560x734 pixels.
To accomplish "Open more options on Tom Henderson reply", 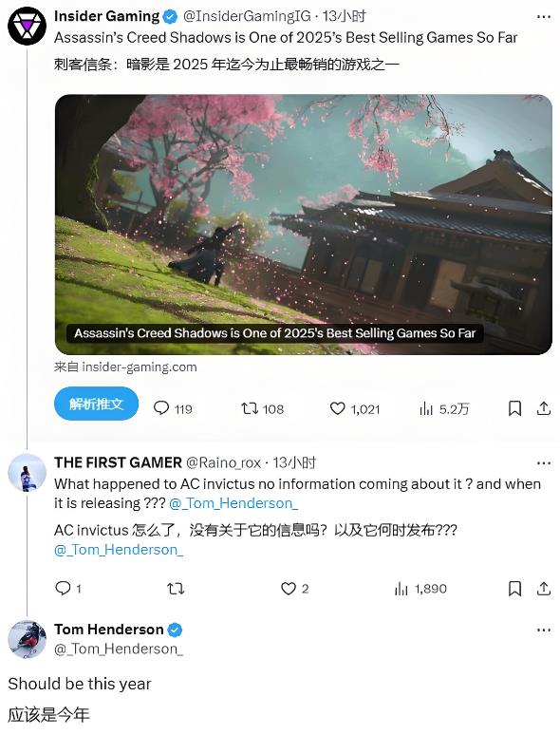I will click(544, 630).
